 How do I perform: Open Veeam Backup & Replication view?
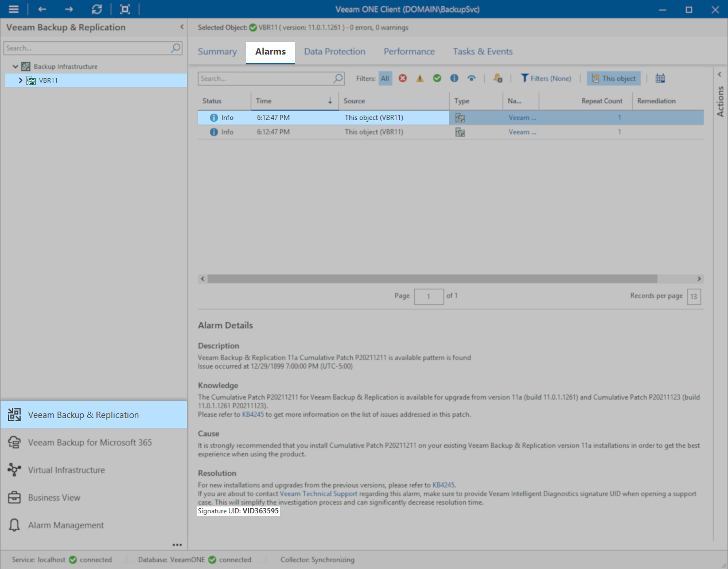(x=94, y=415)
